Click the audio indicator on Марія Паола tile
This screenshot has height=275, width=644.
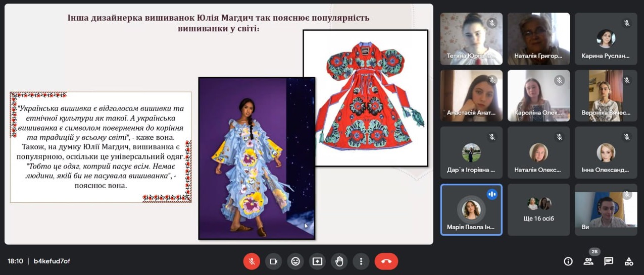(492, 194)
